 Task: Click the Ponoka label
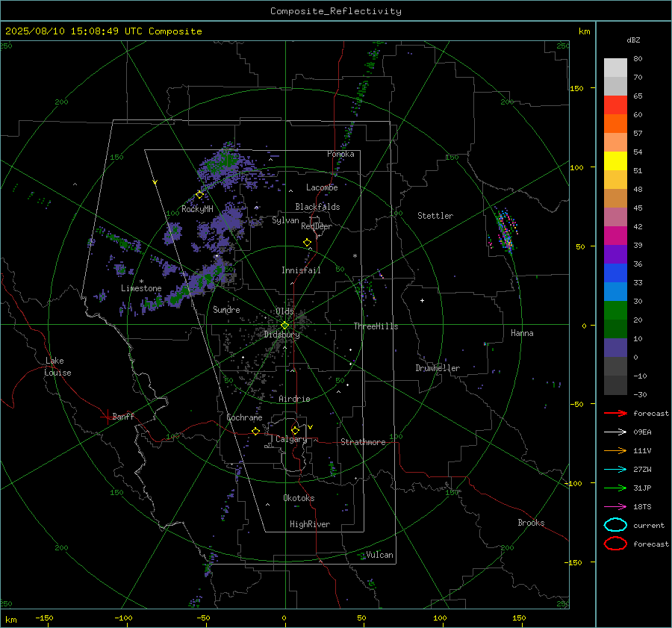point(340,154)
